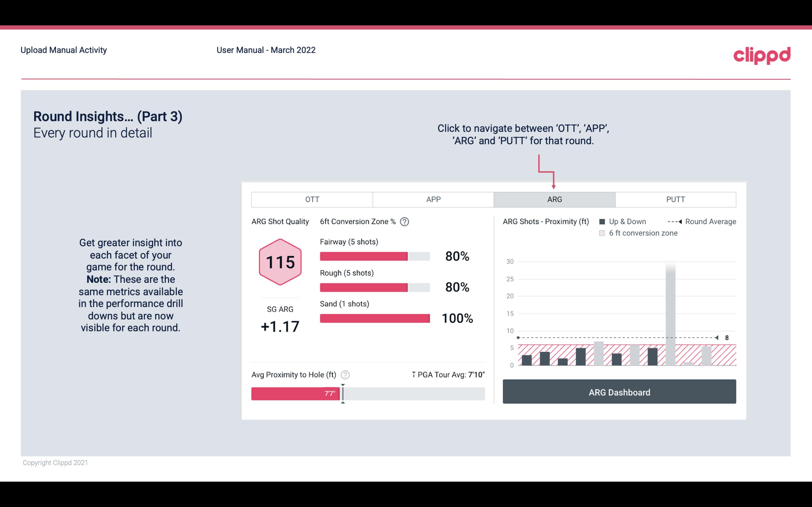Select the OTT tab for round data
This screenshot has width=812, height=507.
pyautogui.click(x=313, y=199)
